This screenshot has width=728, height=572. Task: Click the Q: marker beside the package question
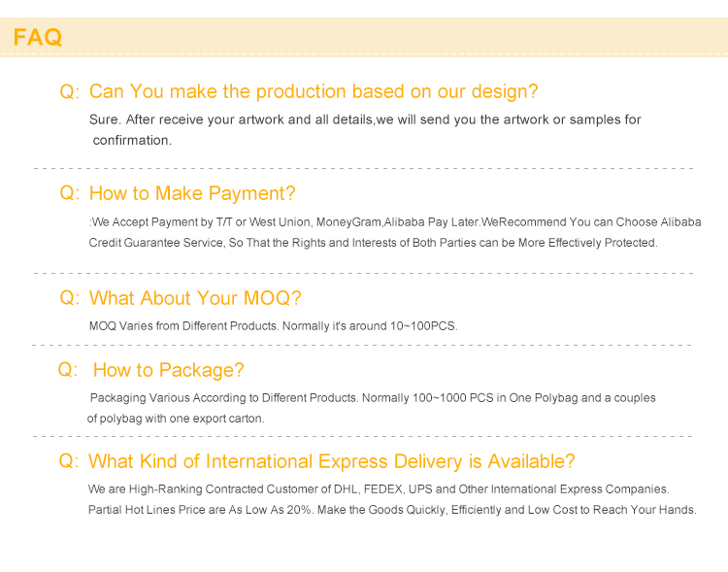(67, 370)
